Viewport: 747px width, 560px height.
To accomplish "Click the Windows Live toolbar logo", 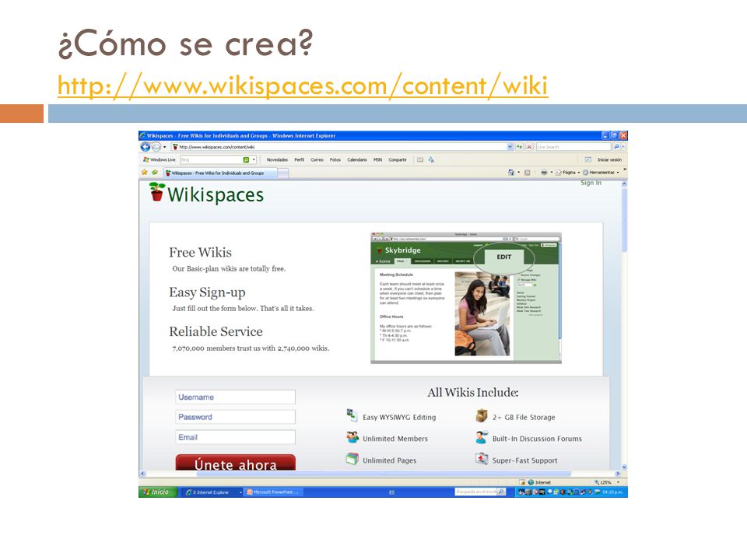I will pyautogui.click(x=160, y=160).
